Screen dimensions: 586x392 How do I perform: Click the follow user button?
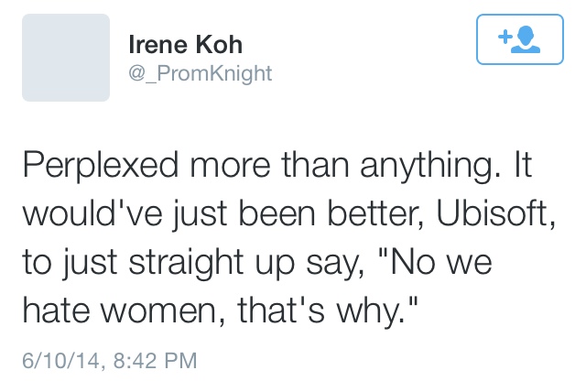518,39
